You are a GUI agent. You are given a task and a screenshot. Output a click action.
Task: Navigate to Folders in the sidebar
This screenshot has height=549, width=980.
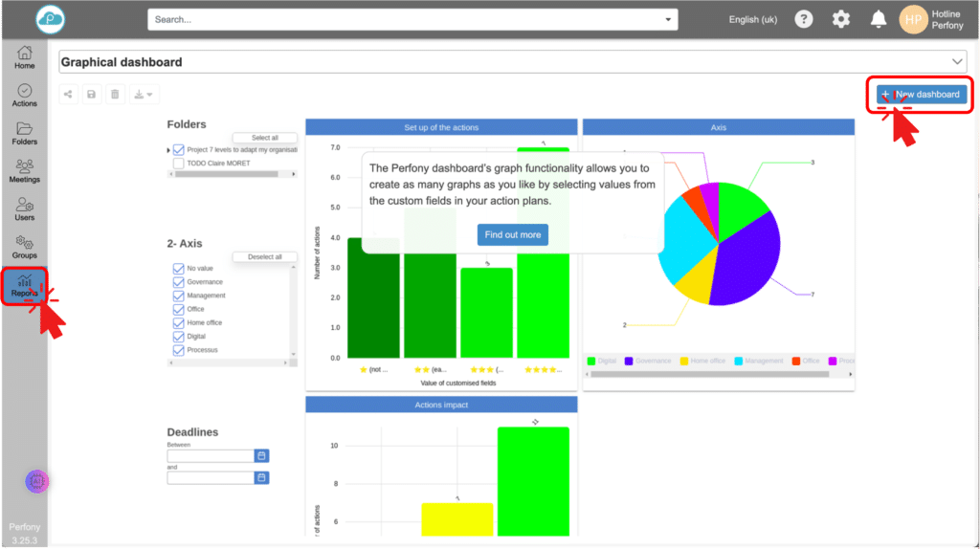coord(24,133)
